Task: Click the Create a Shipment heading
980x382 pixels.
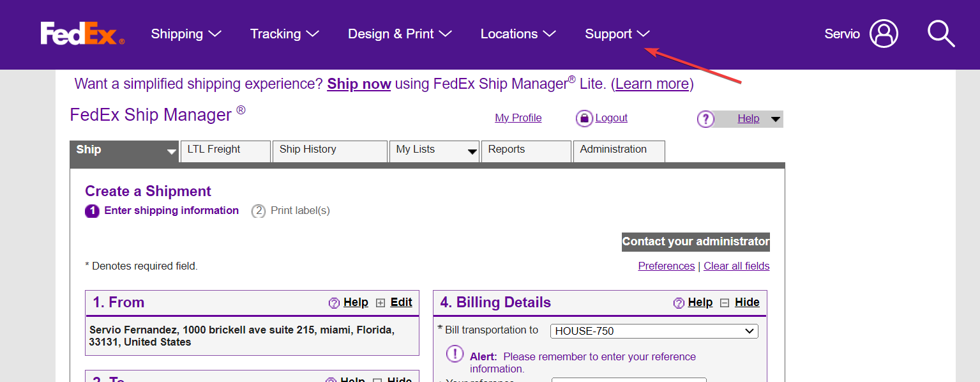Action: [x=148, y=192]
